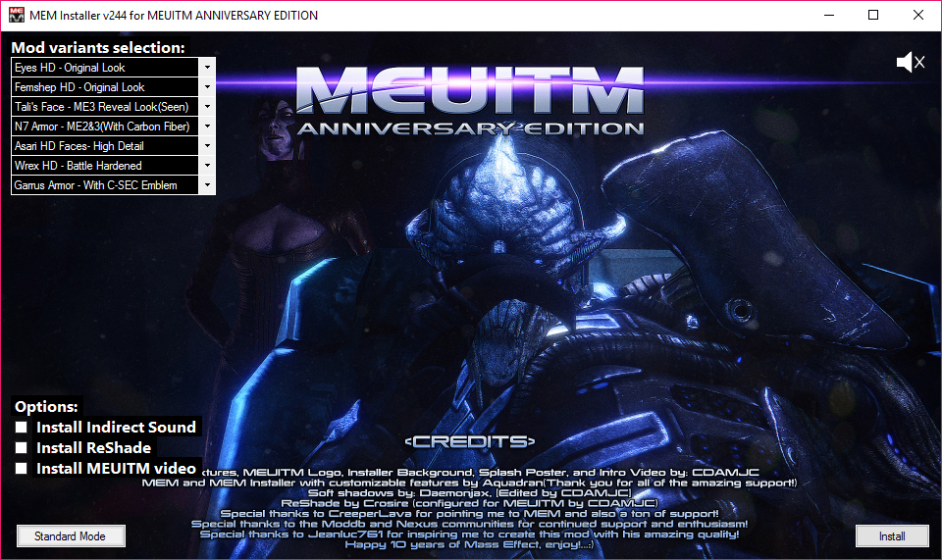Viewport: 942px width, 560px height.
Task: Click the 'Install Indirect Sound' label
Action: tap(116, 427)
